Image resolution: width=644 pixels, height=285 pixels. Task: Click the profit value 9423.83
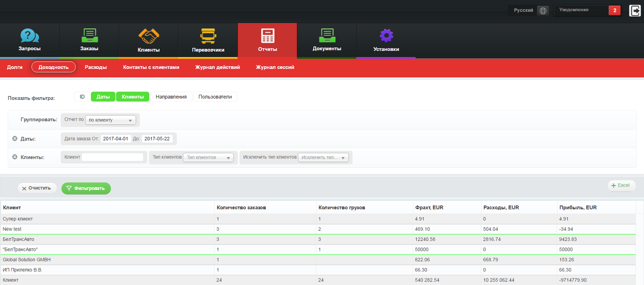point(568,239)
